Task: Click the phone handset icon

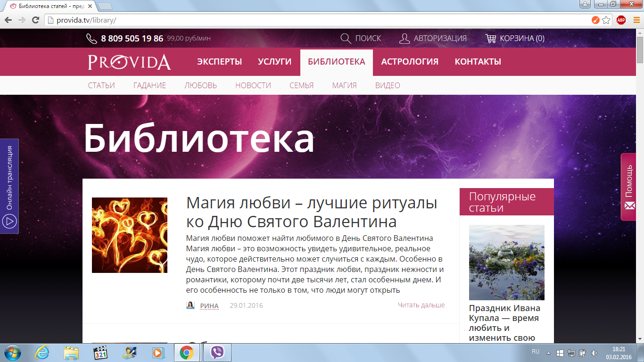Action: 91,38
